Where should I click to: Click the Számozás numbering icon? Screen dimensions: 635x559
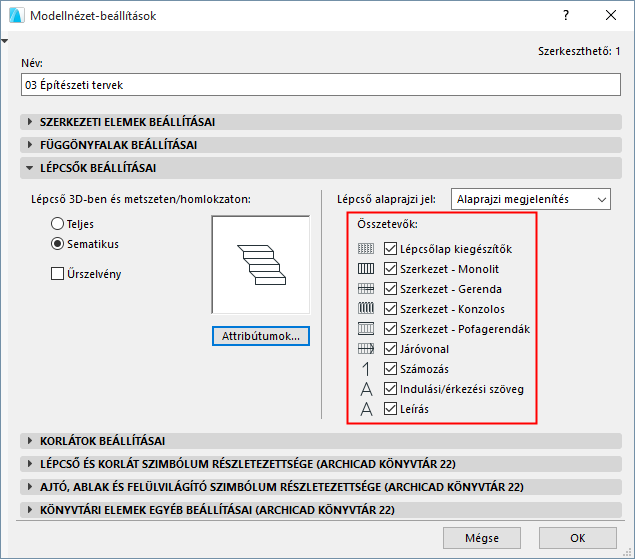[x=366, y=369]
